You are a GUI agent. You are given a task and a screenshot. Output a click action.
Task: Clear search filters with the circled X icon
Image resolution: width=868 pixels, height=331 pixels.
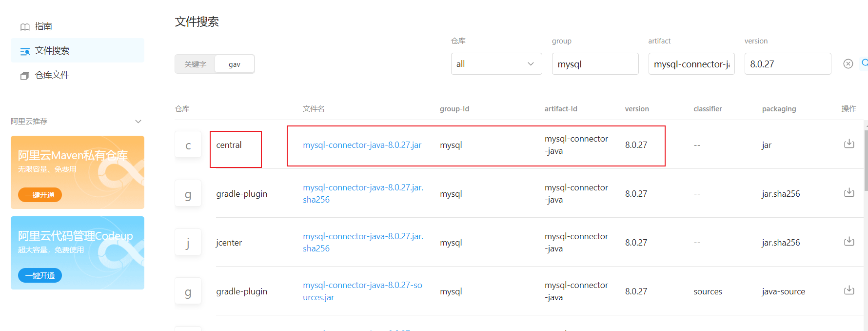(848, 64)
